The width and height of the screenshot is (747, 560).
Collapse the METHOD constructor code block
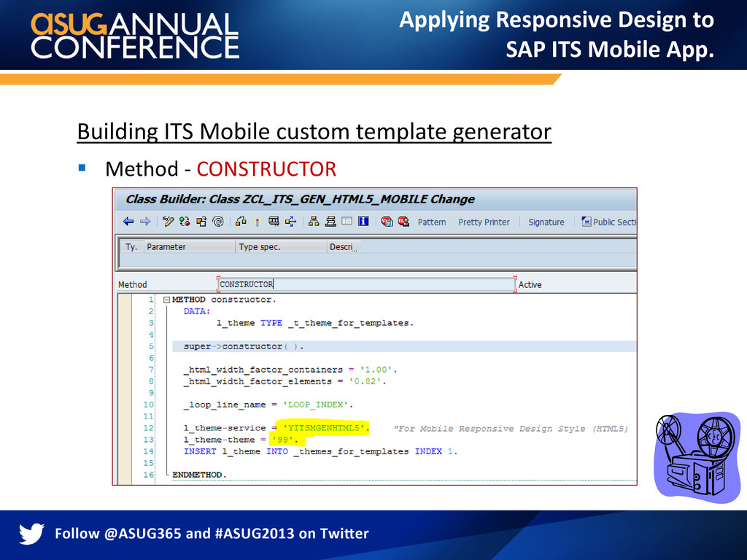pyautogui.click(x=166, y=300)
